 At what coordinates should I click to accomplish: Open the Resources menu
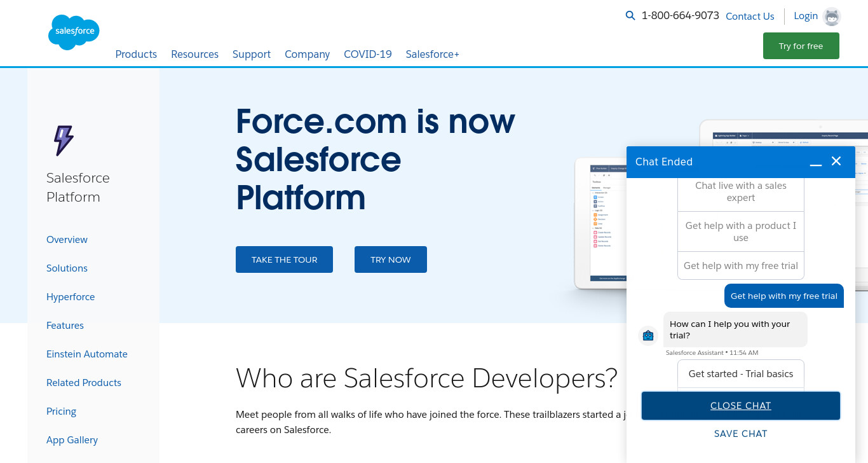click(194, 54)
